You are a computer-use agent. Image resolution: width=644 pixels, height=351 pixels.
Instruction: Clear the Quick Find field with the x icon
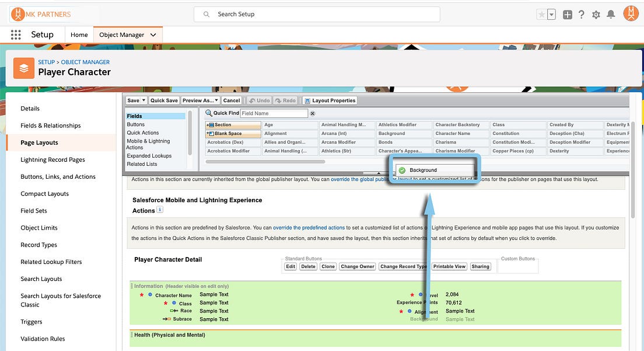[313, 113]
